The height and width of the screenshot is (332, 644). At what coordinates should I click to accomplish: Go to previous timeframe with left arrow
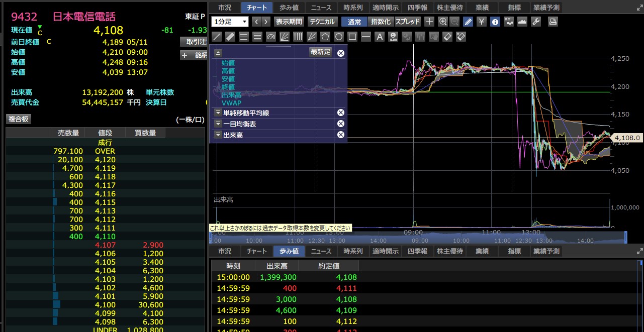click(256, 22)
